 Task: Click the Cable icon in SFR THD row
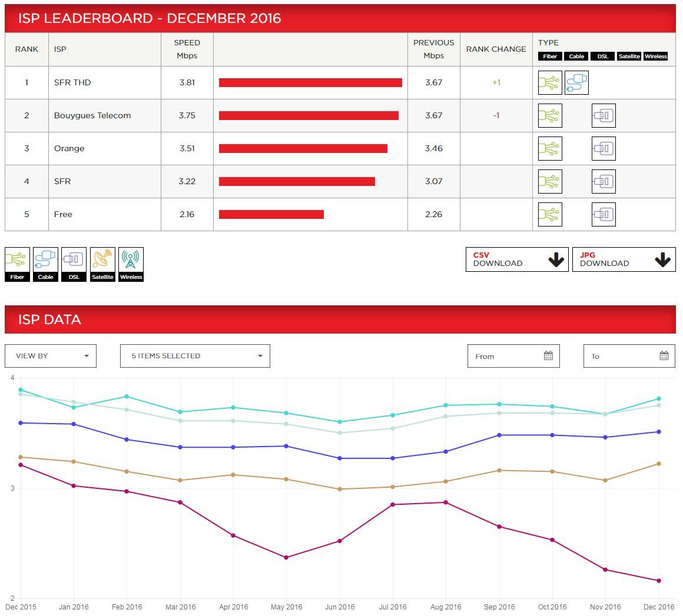coord(576,83)
